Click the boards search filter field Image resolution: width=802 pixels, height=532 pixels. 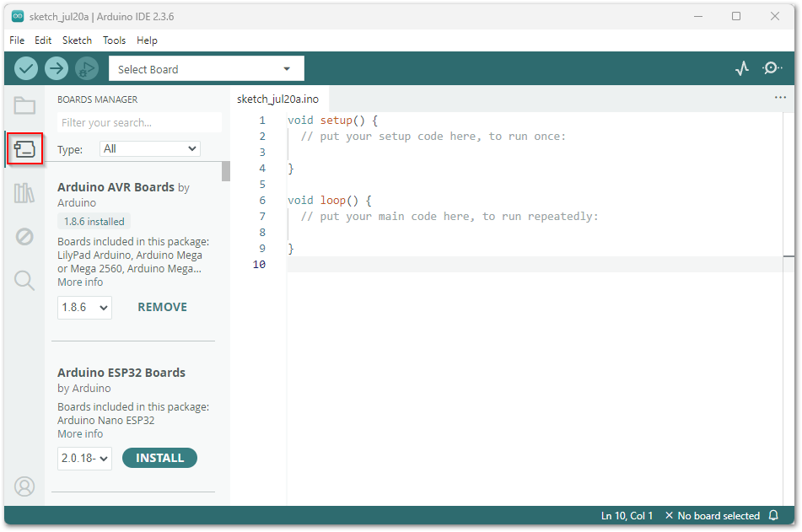138,123
